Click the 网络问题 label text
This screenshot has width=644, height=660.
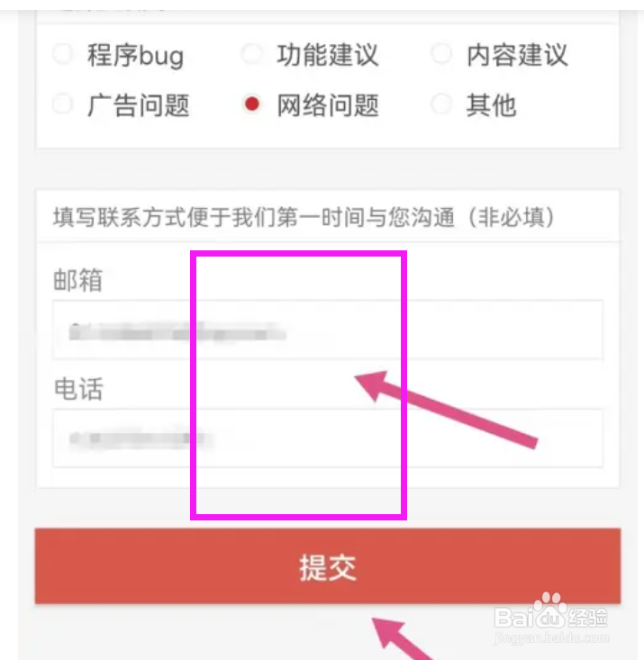[328, 104]
